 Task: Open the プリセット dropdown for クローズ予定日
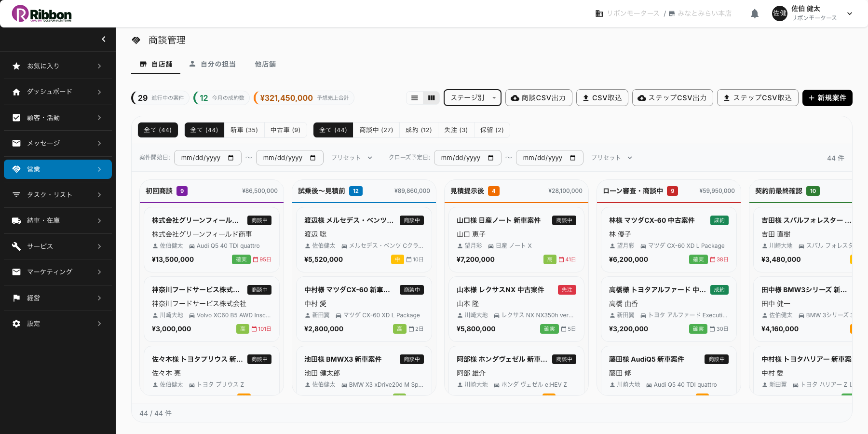click(612, 158)
